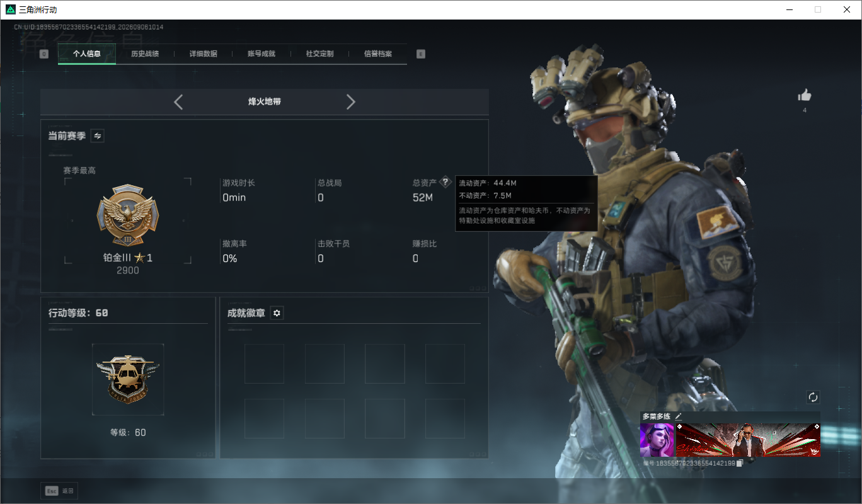862x504 pixels.
Task: Minimize the 三角洲行动 window
Action: 790,9
